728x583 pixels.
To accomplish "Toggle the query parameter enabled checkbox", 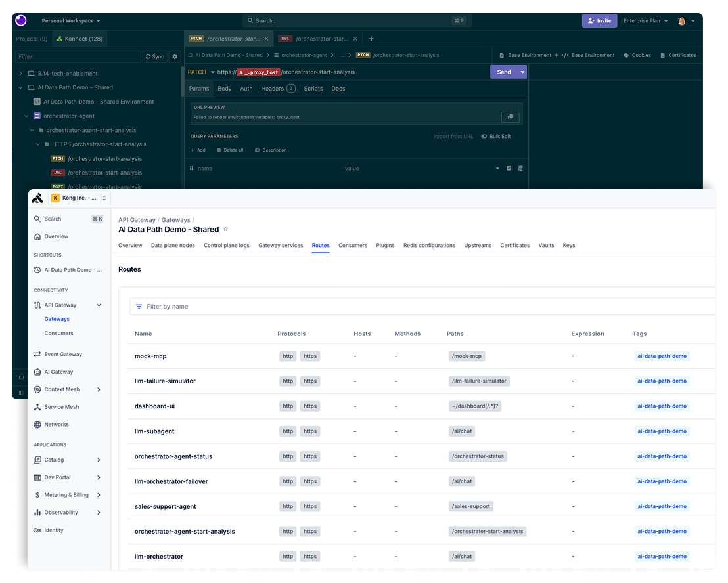I will (x=509, y=168).
